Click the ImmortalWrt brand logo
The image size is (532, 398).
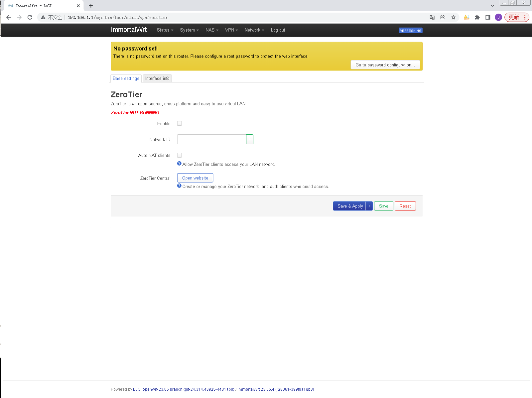129,30
